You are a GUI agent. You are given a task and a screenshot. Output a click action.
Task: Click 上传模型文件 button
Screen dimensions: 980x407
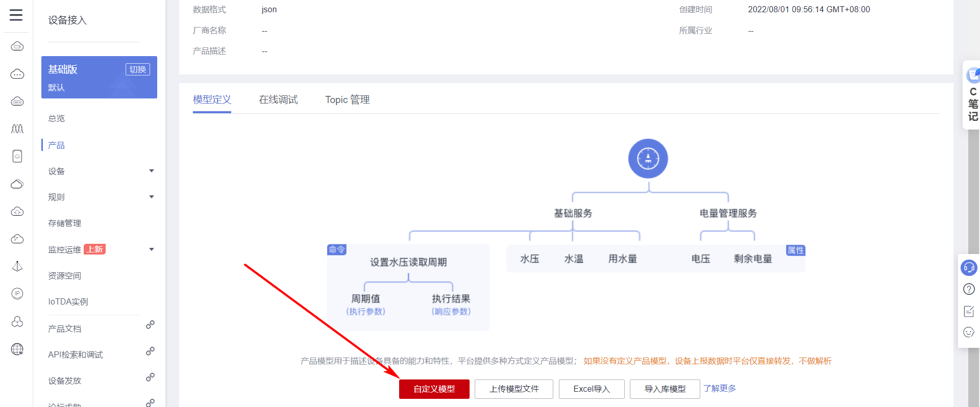click(514, 389)
